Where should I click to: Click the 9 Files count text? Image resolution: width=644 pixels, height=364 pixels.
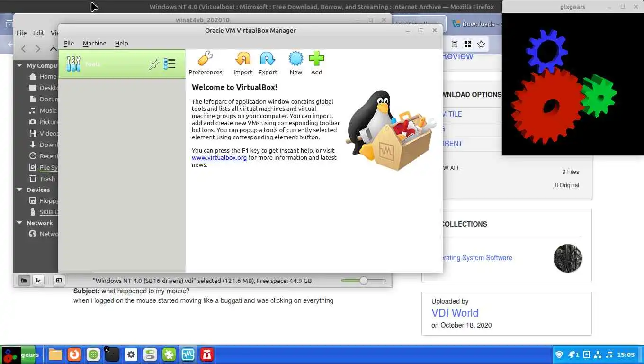pyautogui.click(x=571, y=172)
